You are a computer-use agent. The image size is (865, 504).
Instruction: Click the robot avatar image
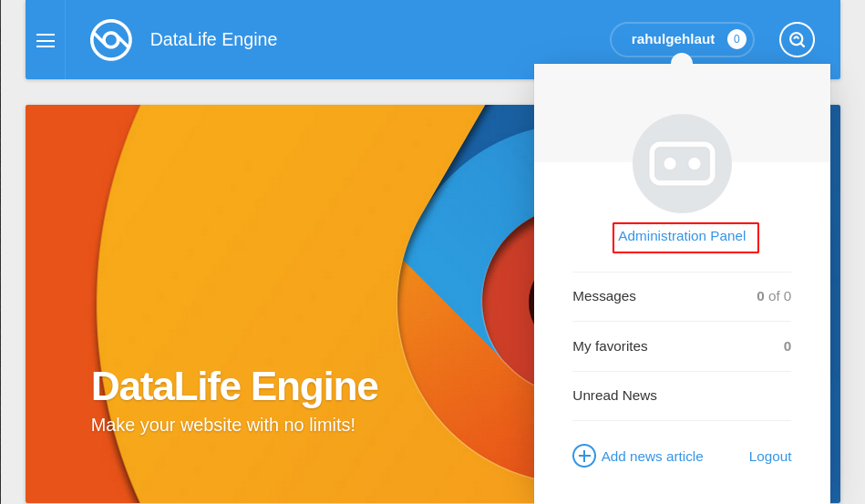682,164
